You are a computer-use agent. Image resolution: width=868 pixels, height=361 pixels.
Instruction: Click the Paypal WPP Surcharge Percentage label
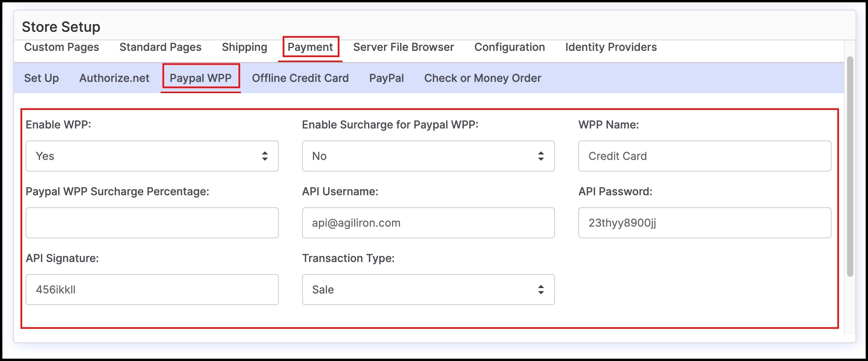(117, 191)
